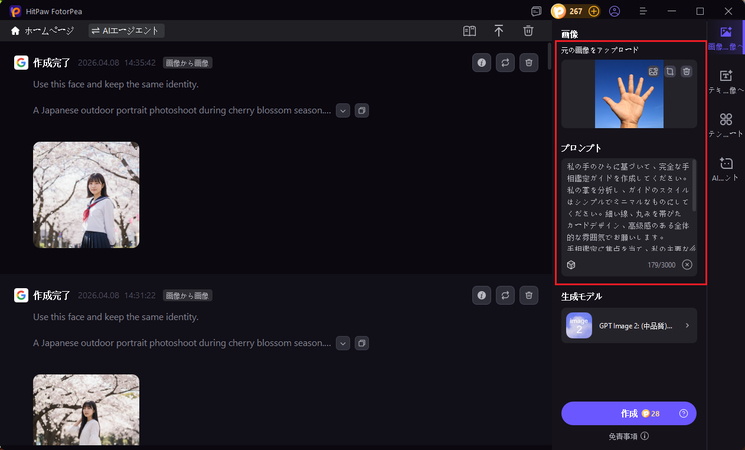This screenshot has width=745, height=450.
Task: Click the 画像から画像 tag of 14:35:42 result
Action: (187, 63)
